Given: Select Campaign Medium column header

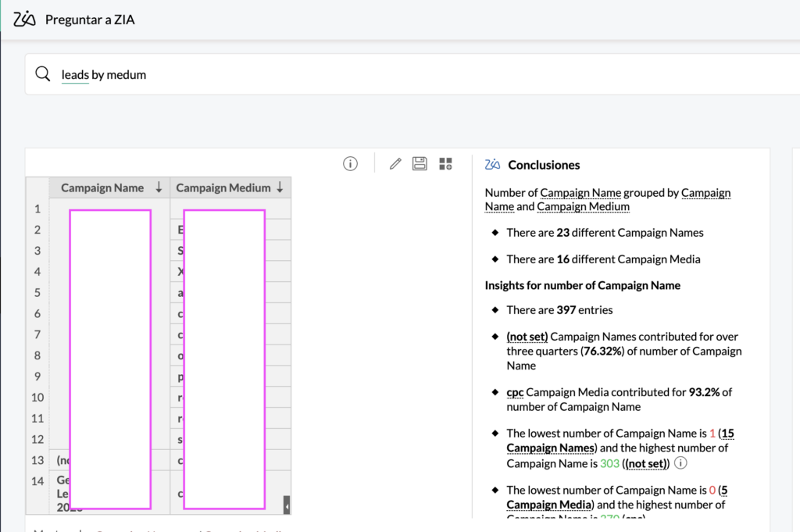Looking at the screenshot, I should tap(223, 187).
